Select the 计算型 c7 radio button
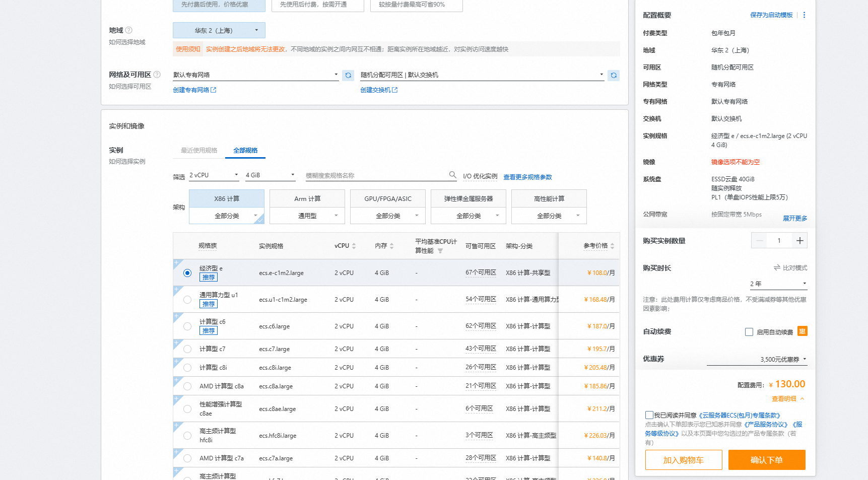This screenshot has width=868, height=480. (187, 349)
